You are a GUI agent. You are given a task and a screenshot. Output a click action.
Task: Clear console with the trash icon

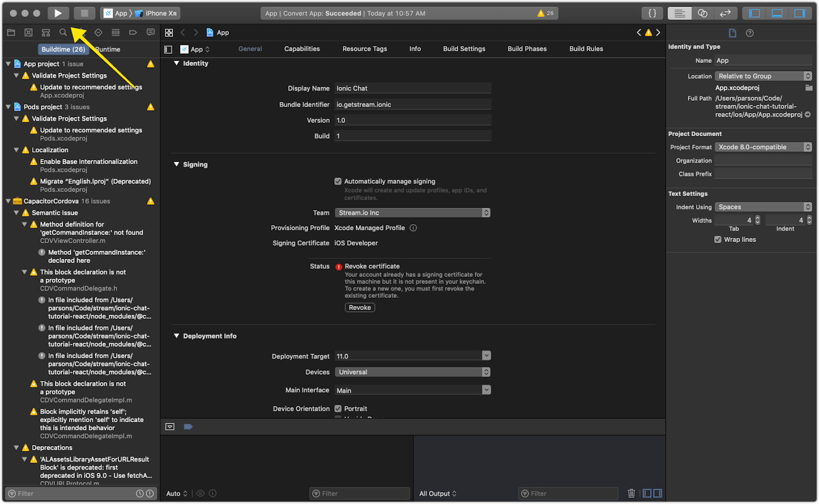(631, 493)
